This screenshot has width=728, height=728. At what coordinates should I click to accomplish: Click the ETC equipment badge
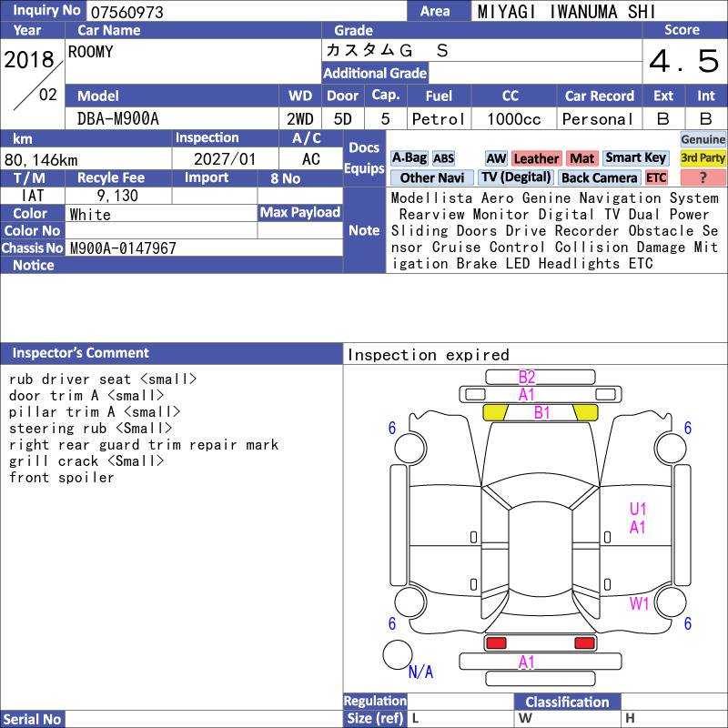656,177
